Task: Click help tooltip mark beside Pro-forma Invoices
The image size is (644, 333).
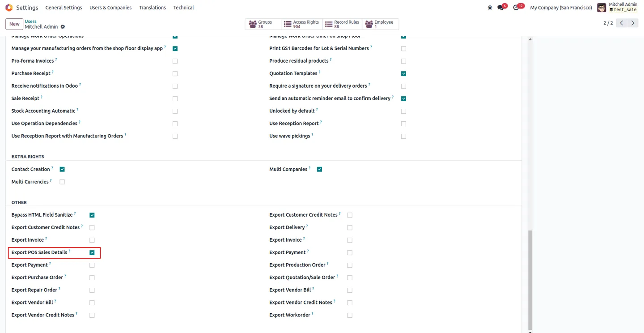Action: 56,60
